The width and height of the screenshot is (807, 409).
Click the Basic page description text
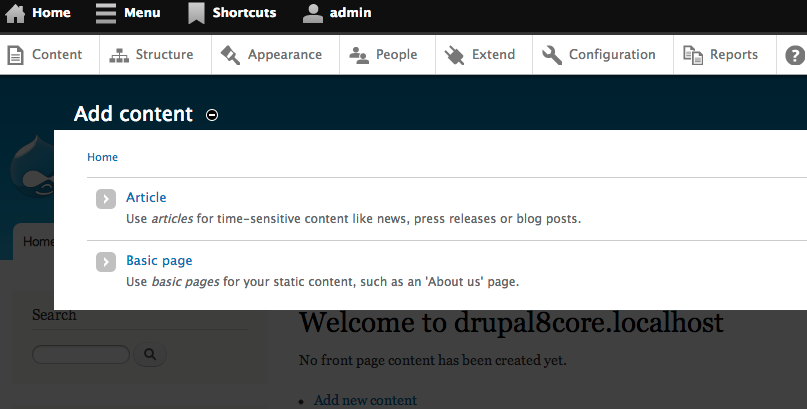coord(323,282)
